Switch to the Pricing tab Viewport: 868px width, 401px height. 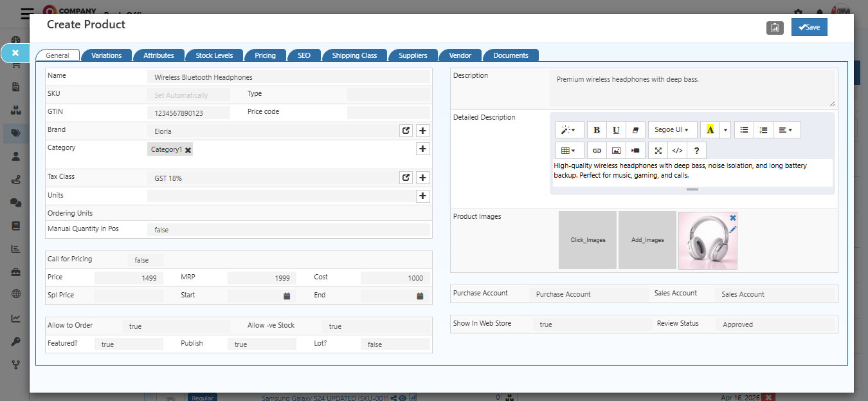265,55
